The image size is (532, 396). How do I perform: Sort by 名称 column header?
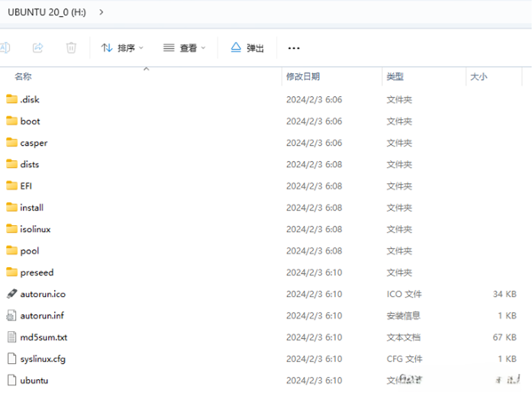pyautogui.click(x=23, y=76)
